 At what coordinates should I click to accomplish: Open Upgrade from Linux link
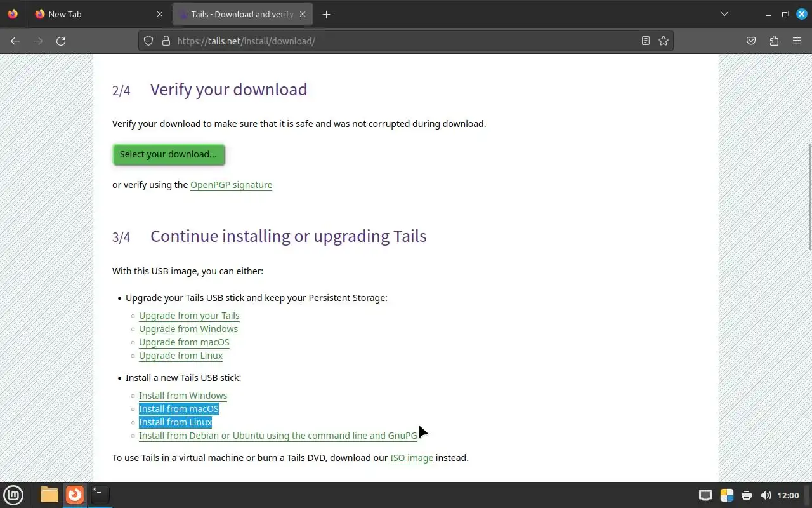181,356
